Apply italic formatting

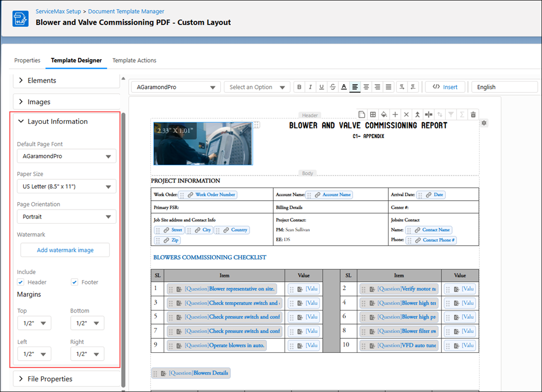coord(310,87)
